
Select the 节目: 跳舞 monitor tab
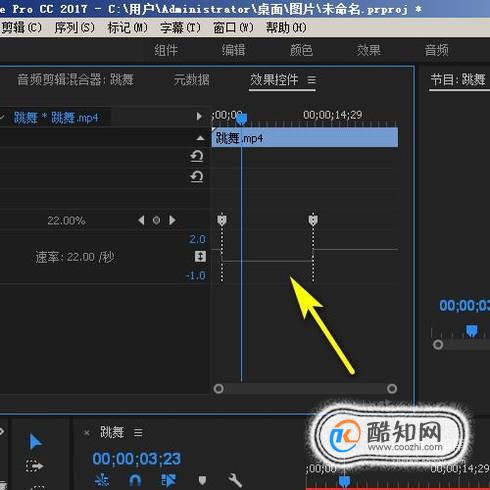tap(458, 80)
